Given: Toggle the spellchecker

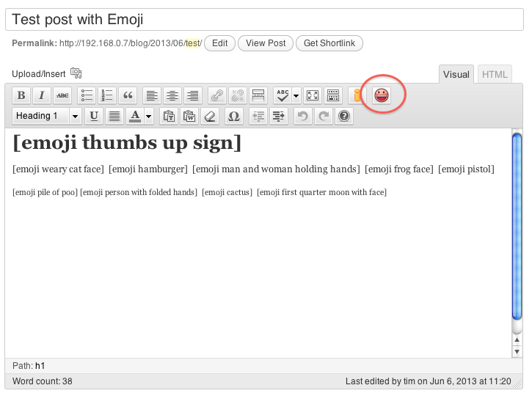Looking at the screenshot, I should pos(283,95).
